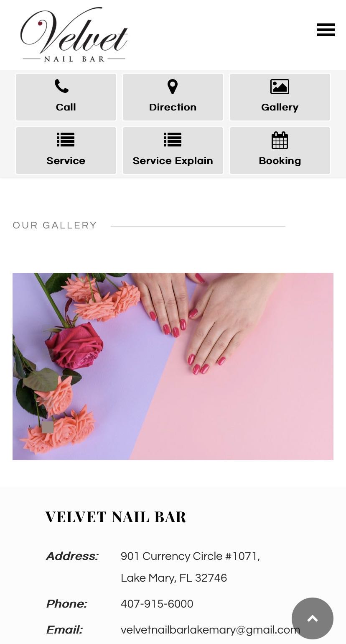Select the Gallery picture icon
This screenshot has width=346, height=644.
[280, 87]
